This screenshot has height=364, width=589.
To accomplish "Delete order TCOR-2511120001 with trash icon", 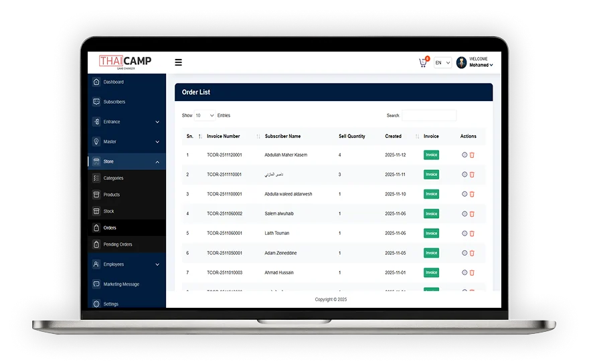I will point(472,155).
